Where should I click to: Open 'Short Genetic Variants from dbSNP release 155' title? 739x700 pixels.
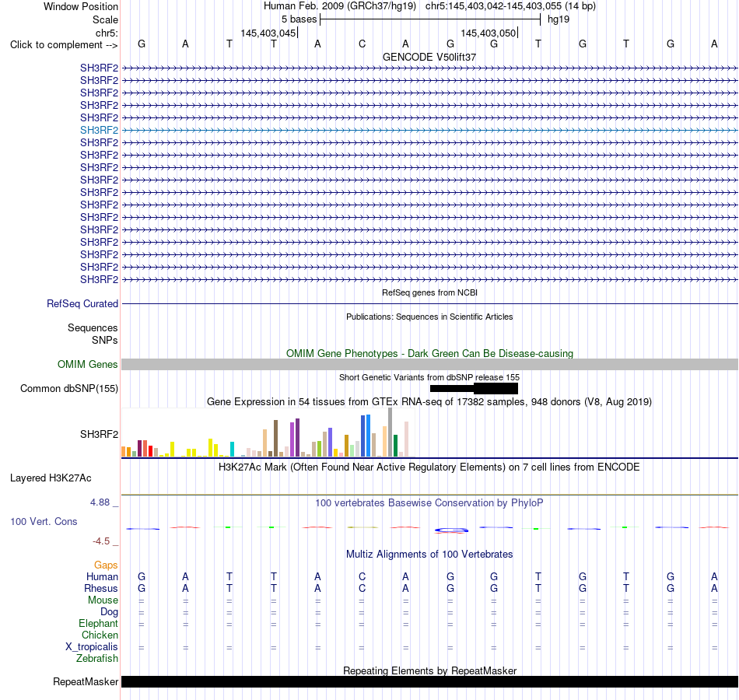tap(429, 377)
